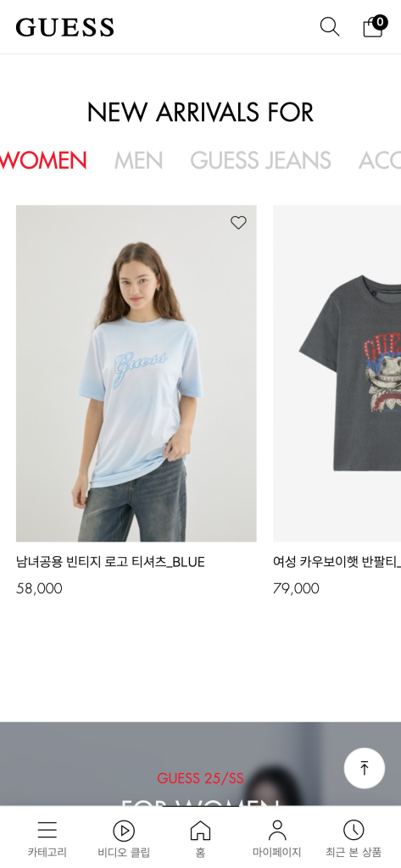Open the search magnifier icon
The image size is (401, 868).
tap(330, 26)
